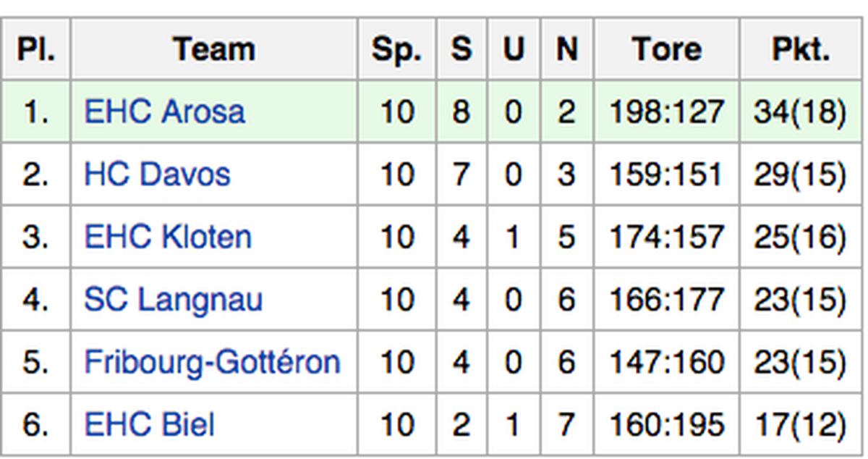The width and height of the screenshot is (868, 459).
Task: Select the U draws column header
Action: pos(514,49)
